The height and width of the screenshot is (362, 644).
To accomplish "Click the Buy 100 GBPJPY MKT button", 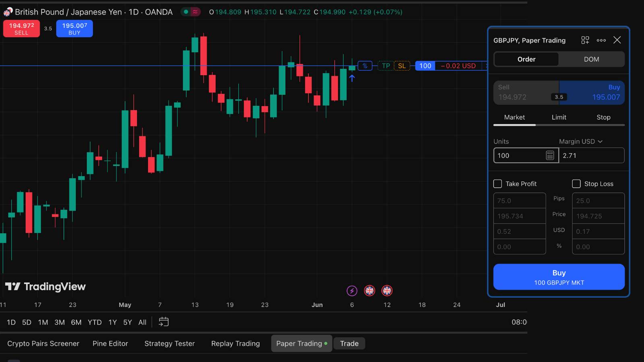I will pos(559,277).
